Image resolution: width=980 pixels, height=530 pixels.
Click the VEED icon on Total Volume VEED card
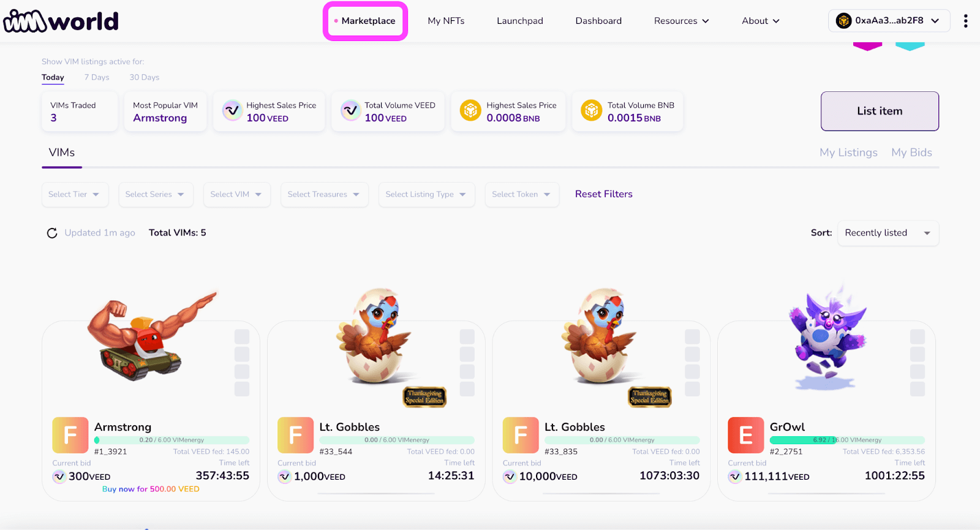tap(350, 111)
